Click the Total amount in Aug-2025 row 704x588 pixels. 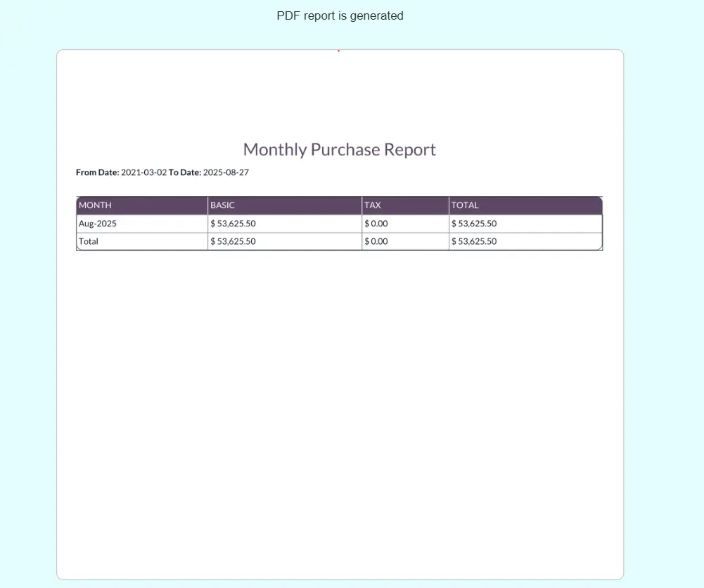[474, 224]
